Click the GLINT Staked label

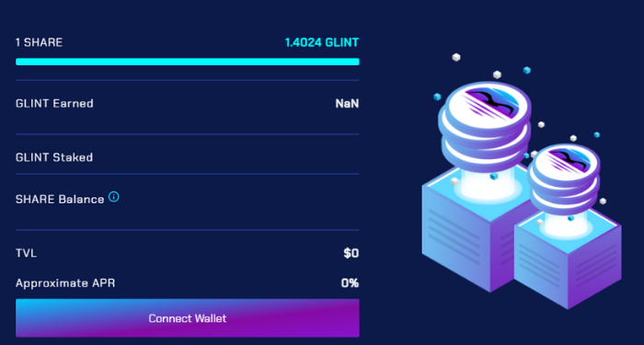click(54, 157)
